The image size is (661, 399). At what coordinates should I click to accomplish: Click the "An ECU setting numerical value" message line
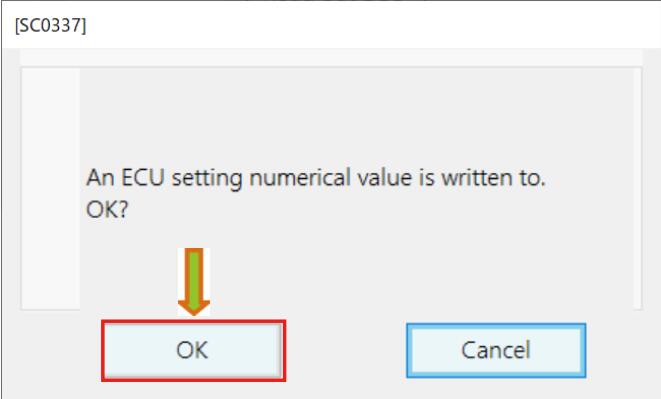point(316,178)
